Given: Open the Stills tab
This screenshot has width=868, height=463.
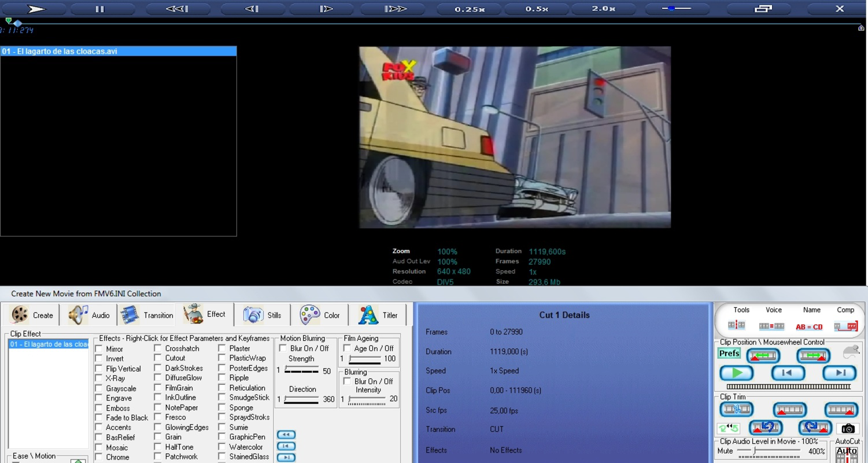Looking at the screenshot, I should [x=262, y=315].
